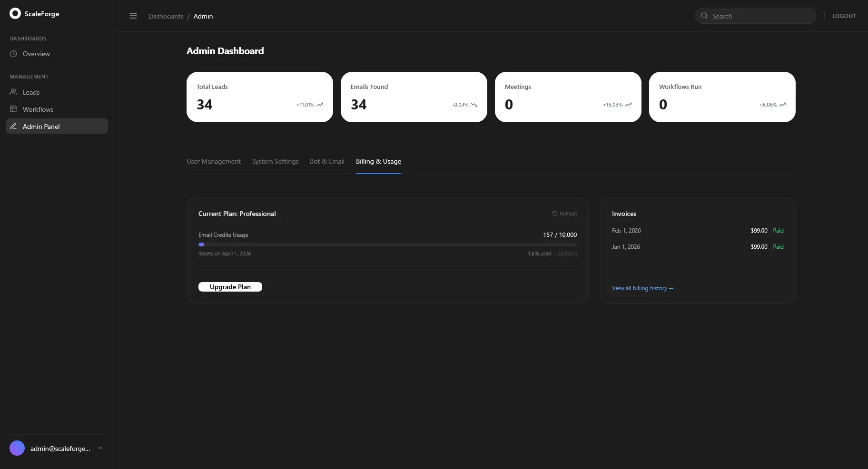Switch to User Management tab
868x469 pixels.
point(214,161)
